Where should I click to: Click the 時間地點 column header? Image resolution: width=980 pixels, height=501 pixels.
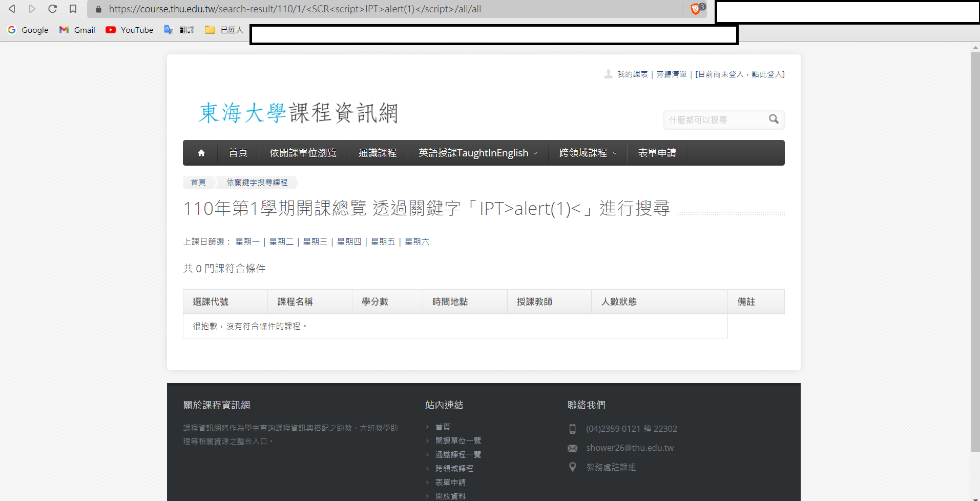point(465,302)
